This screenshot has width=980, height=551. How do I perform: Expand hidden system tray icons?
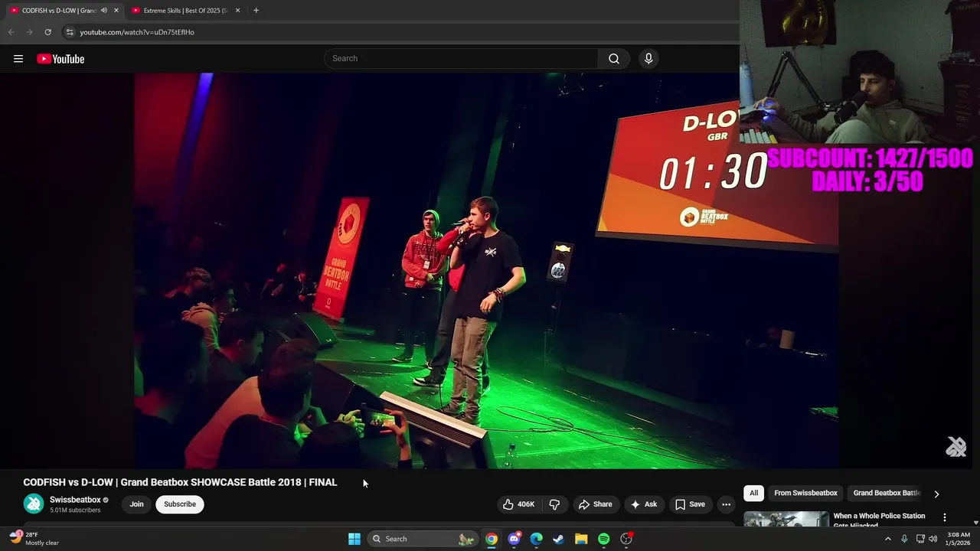pyautogui.click(x=888, y=539)
